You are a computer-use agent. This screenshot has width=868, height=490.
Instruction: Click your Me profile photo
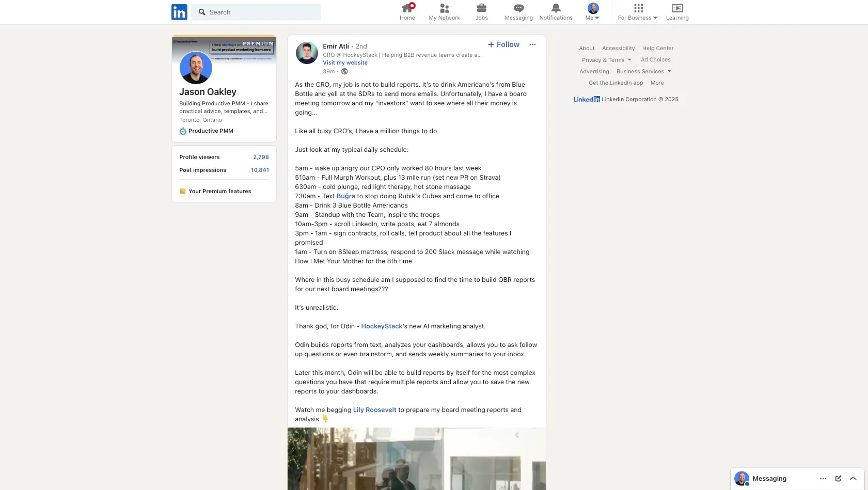[592, 8]
